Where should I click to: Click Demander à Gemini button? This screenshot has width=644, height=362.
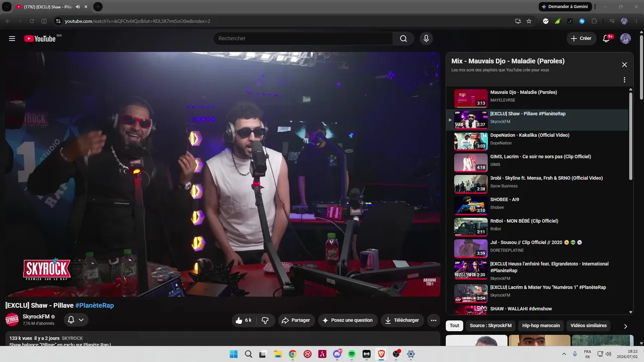566,7
